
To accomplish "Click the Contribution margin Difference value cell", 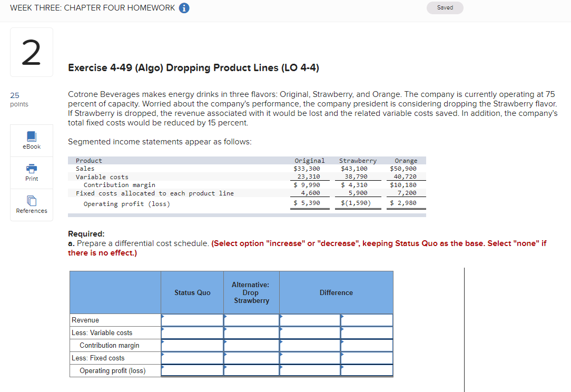I will point(367,345).
